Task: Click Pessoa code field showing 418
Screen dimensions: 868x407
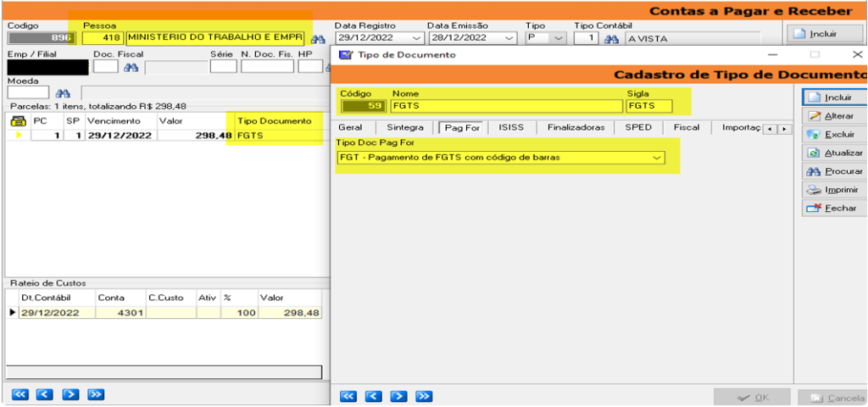Action: coord(103,38)
